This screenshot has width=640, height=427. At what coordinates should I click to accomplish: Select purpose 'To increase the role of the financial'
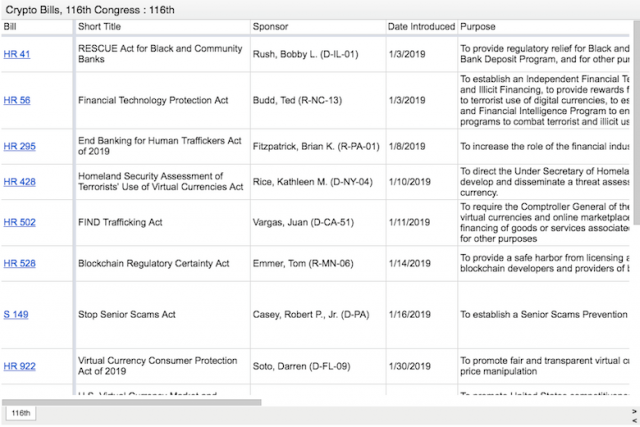(x=544, y=146)
